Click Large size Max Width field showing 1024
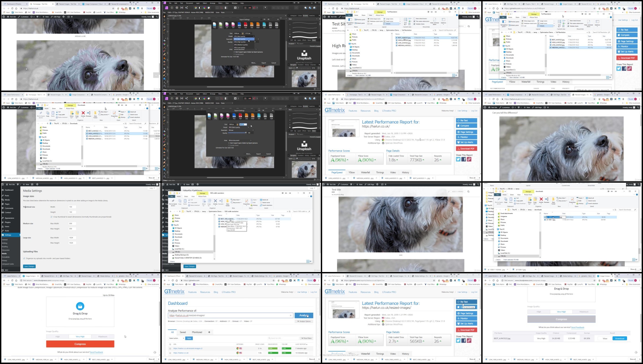643x364 pixels. [x=72, y=238]
